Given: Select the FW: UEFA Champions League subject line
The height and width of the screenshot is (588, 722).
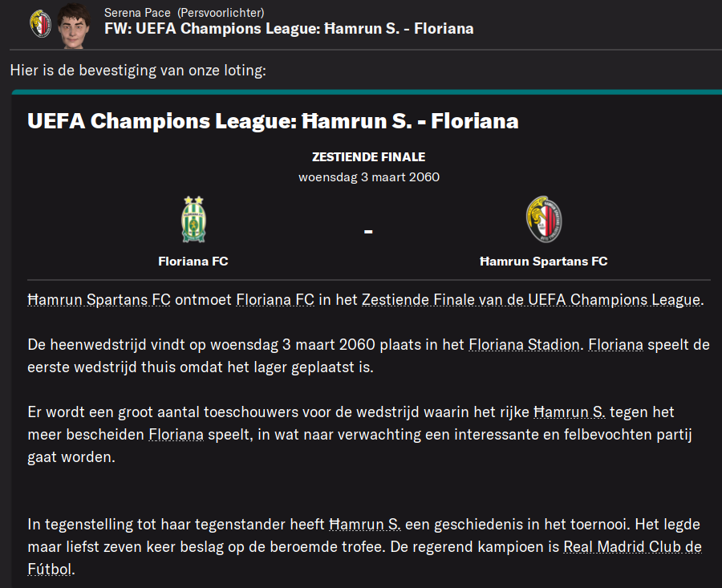Looking at the screenshot, I should coord(289,29).
